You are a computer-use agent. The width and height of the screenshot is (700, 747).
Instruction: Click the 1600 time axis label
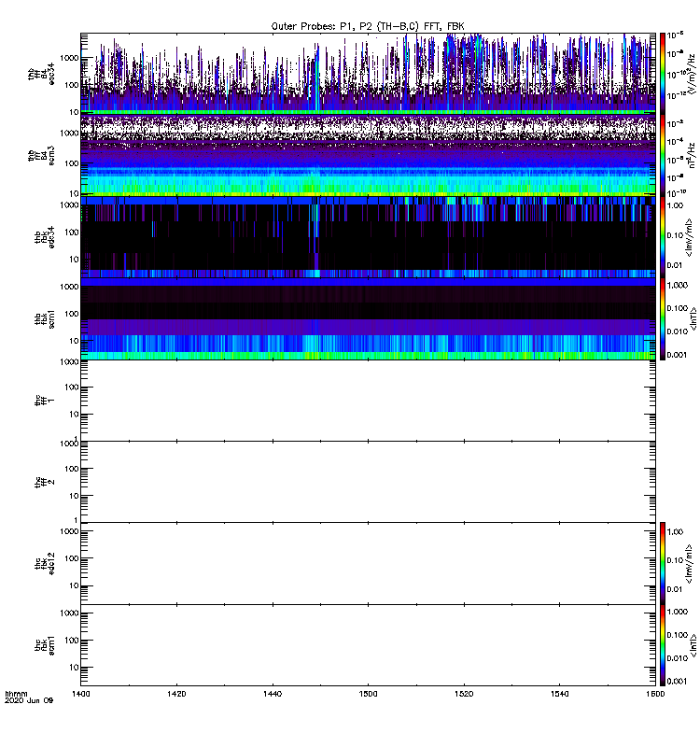tap(655, 694)
